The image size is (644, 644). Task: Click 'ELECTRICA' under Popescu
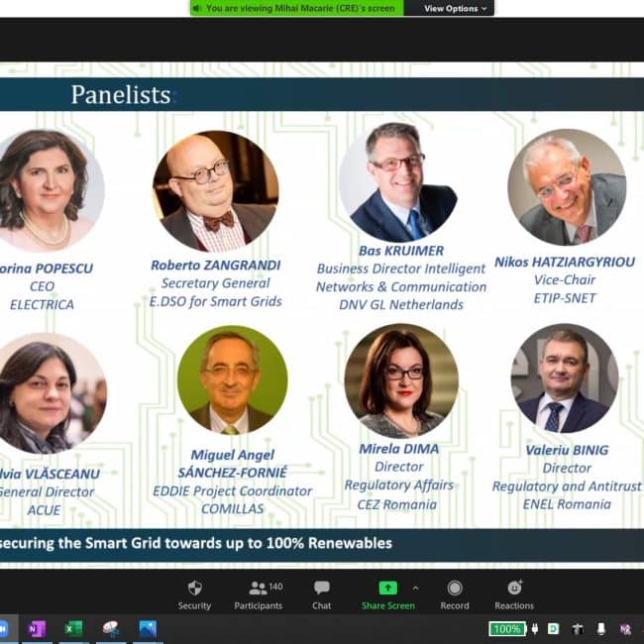point(42,305)
